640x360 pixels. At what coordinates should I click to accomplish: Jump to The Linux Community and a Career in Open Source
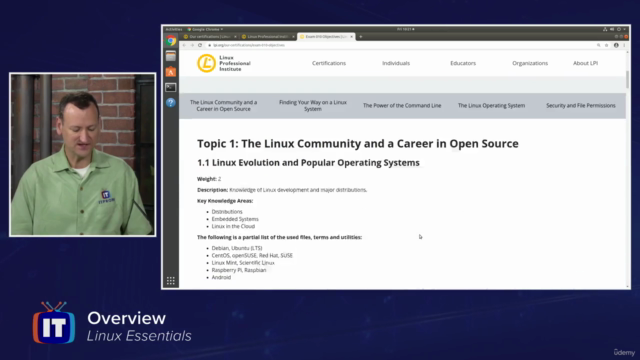click(x=224, y=106)
